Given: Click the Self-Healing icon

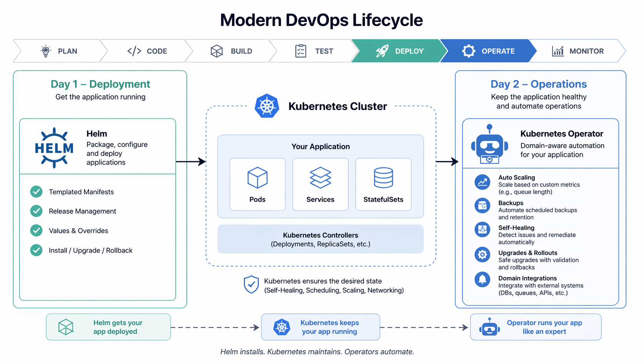Looking at the screenshot, I should 482,230.
